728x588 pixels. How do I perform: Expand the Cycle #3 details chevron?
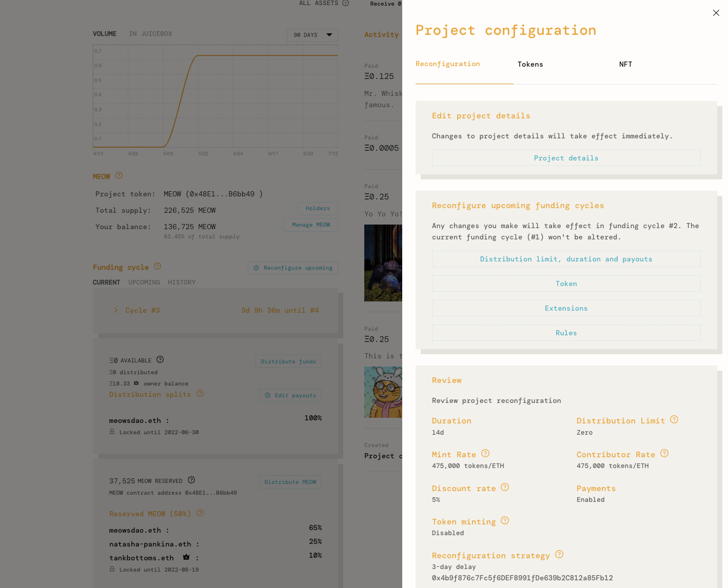tap(116, 310)
